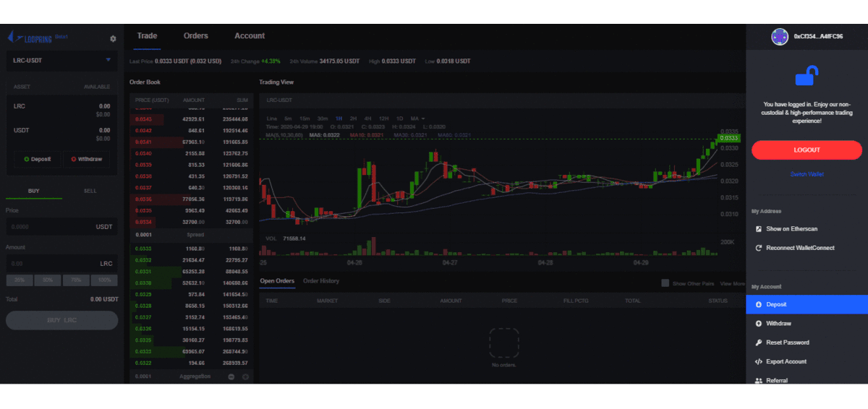Image resolution: width=868 pixels, height=409 pixels.
Task: Open settings with the gear icon
Action: pyautogui.click(x=113, y=39)
